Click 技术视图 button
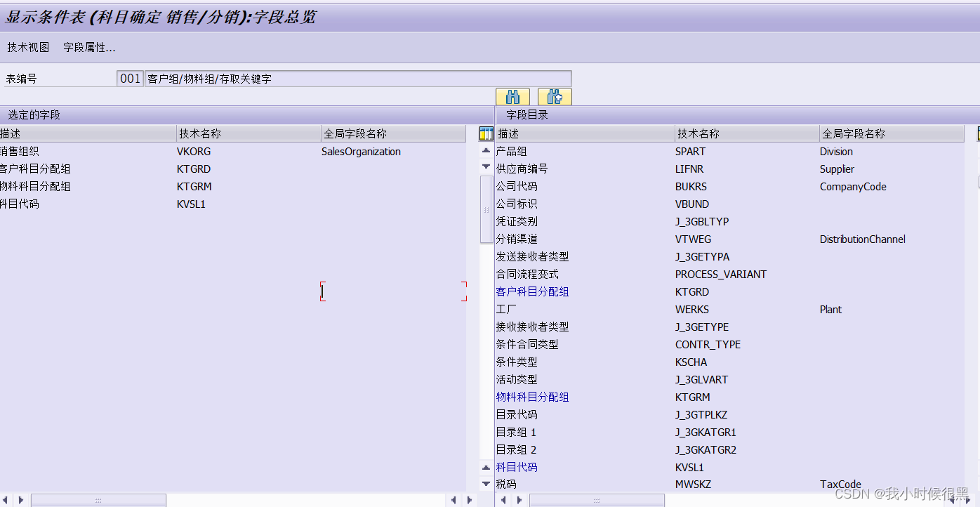The height and width of the screenshot is (507, 980). [28, 48]
